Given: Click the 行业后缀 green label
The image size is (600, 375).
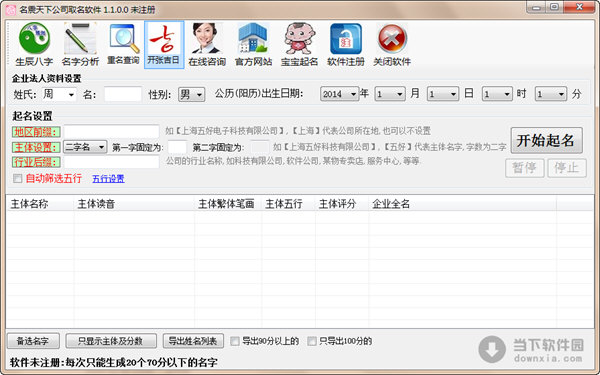Looking at the screenshot, I should [x=36, y=162].
